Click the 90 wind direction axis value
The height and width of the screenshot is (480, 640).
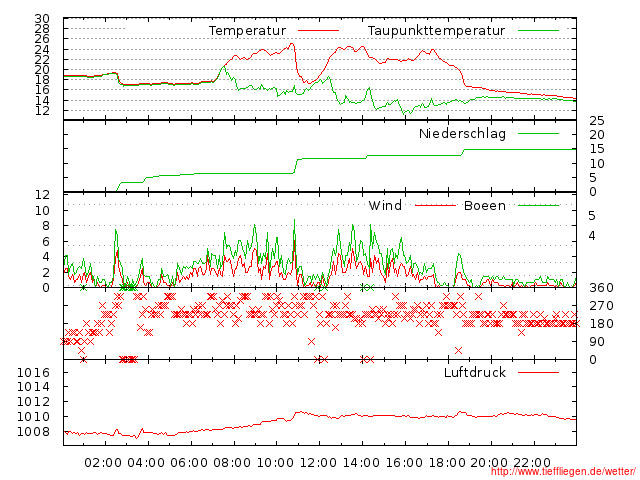point(597,342)
